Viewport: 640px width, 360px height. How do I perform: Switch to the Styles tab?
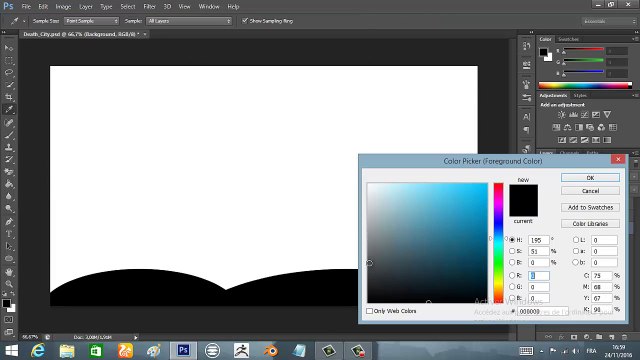[x=580, y=96]
